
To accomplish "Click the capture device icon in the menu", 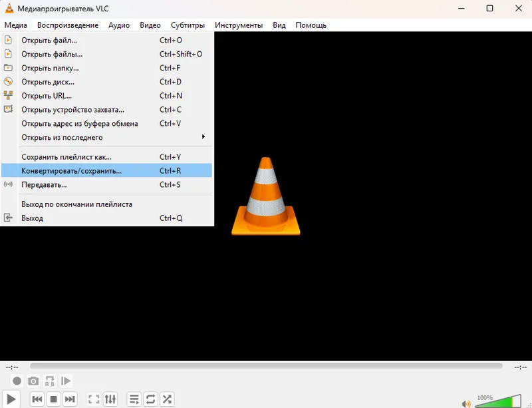I will [x=8, y=109].
